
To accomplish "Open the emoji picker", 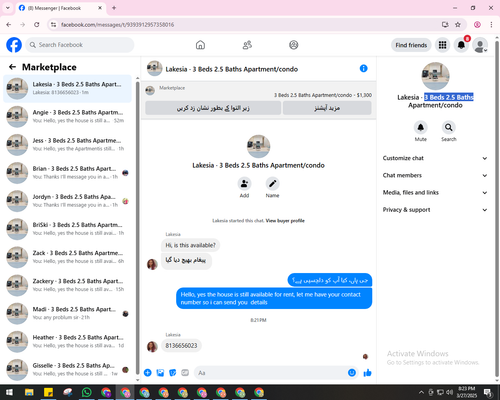I will 352,373.
